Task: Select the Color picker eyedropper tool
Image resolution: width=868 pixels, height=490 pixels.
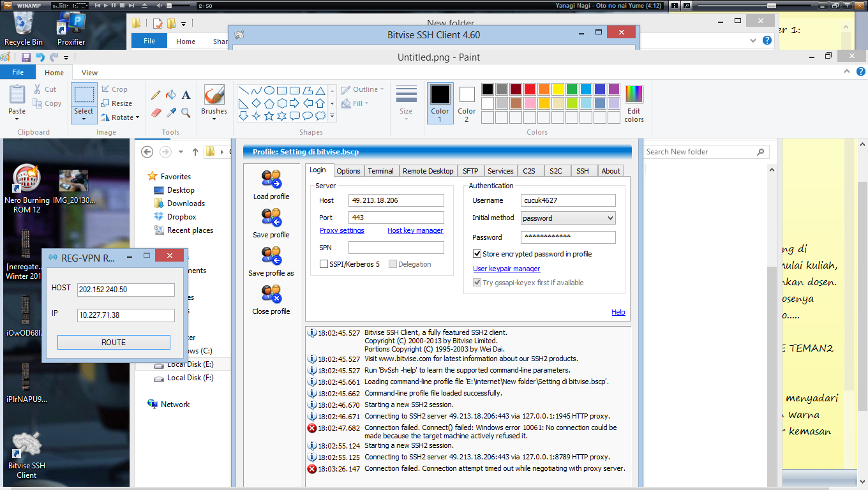Action: pos(171,113)
